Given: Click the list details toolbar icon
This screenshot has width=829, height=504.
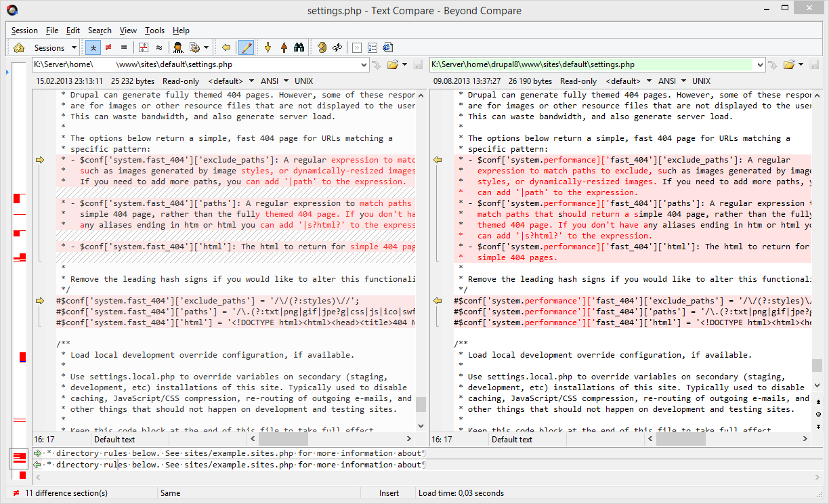Looking at the screenshot, I should (373, 47).
